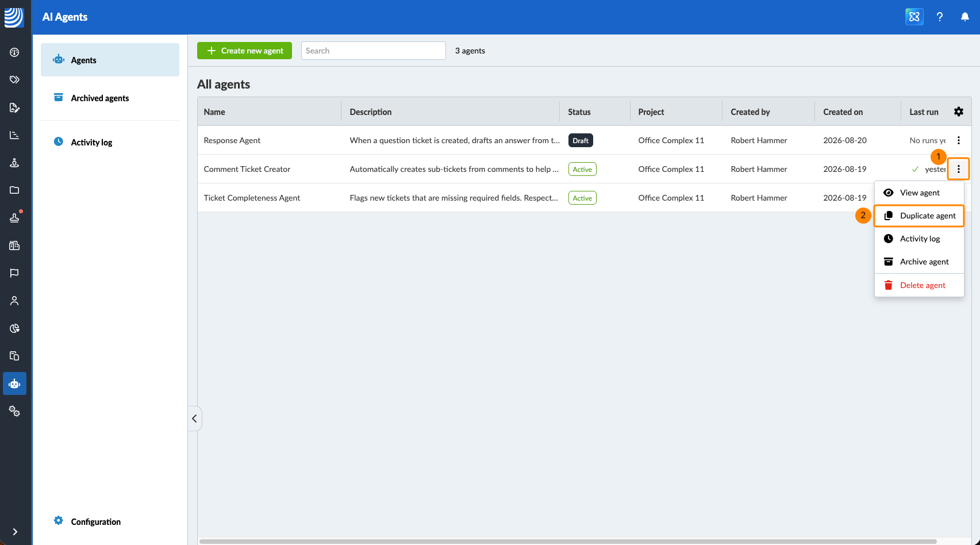Screen dimensions: 980x545
Task: Click the Active badge for Ticket Completeness Agent
Action: click(x=582, y=198)
